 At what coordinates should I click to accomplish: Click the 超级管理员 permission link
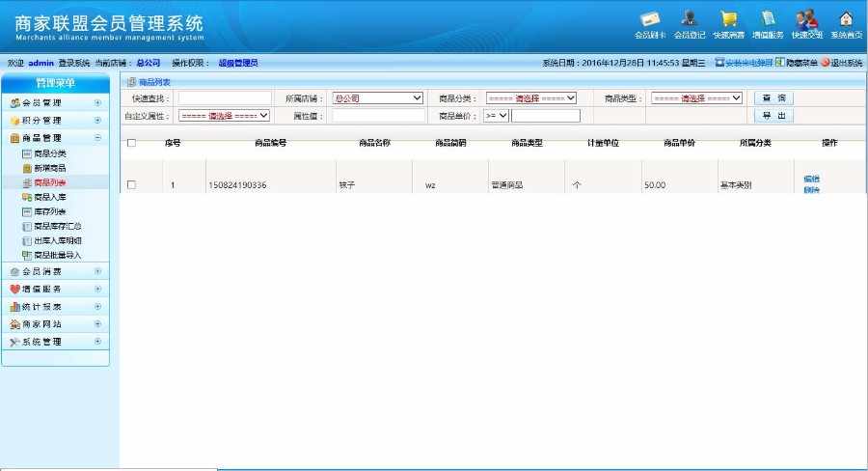(238, 63)
